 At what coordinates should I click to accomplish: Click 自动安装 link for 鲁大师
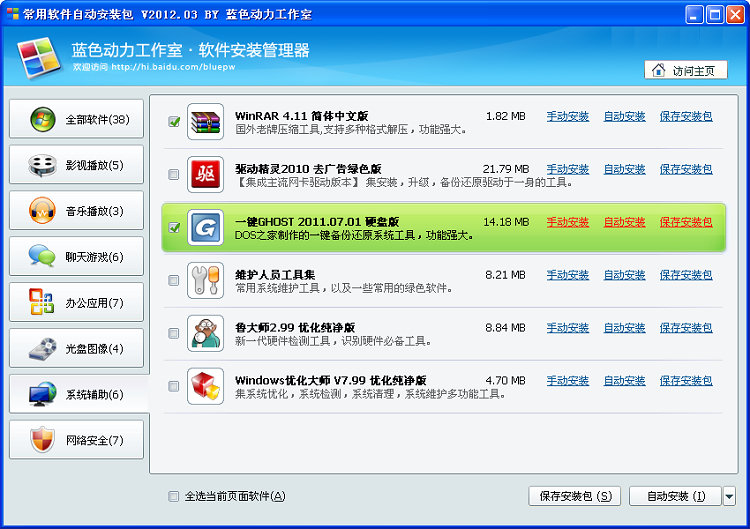point(624,328)
